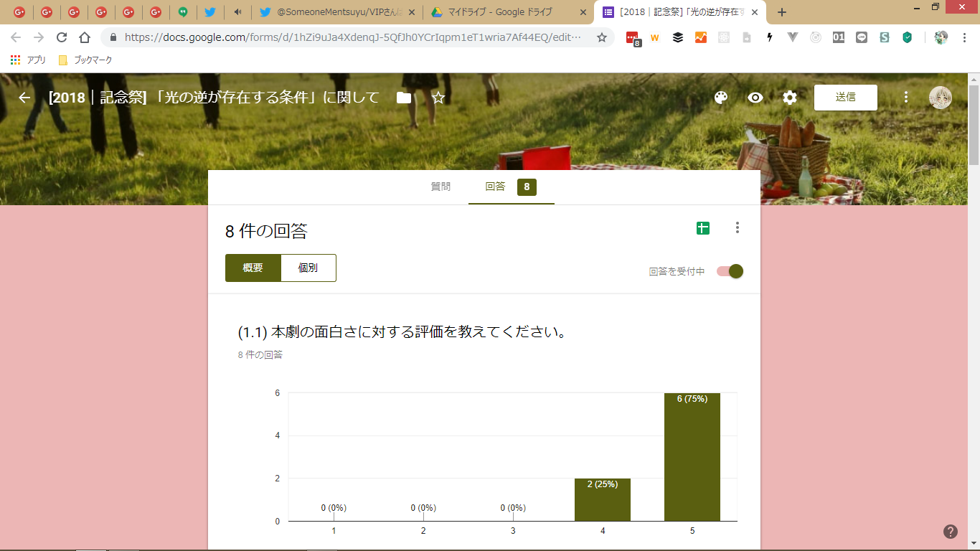This screenshot has width=980, height=551.
Task: Star this form with the star icon
Action: (x=438, y=98)
